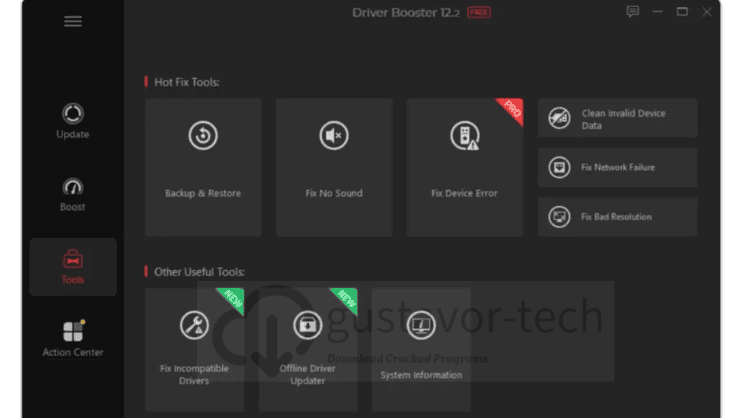Screen dimensions: 743x418
Task: Open Fix Bad Resolution
Action: coord(617,217)
